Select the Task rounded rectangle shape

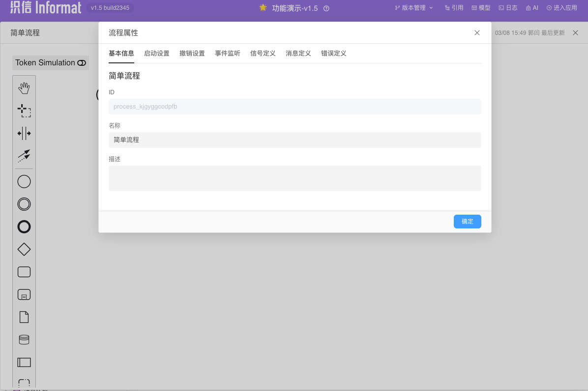pyautogui.click(x=24, y=272)
